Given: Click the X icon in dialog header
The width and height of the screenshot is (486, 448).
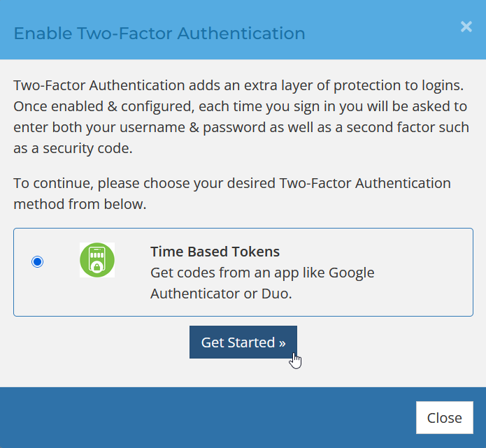Looking at the screenshot, I should point(466,27).
